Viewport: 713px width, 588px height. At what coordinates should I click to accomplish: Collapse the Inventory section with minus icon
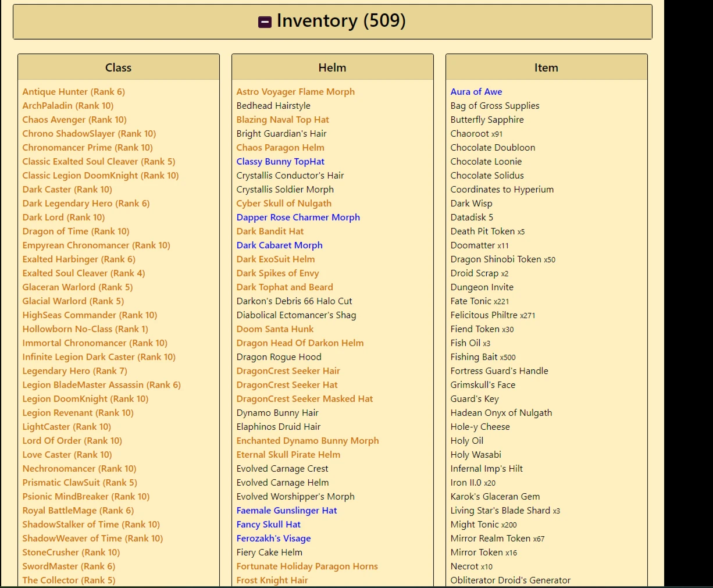(x=265, y=22)
